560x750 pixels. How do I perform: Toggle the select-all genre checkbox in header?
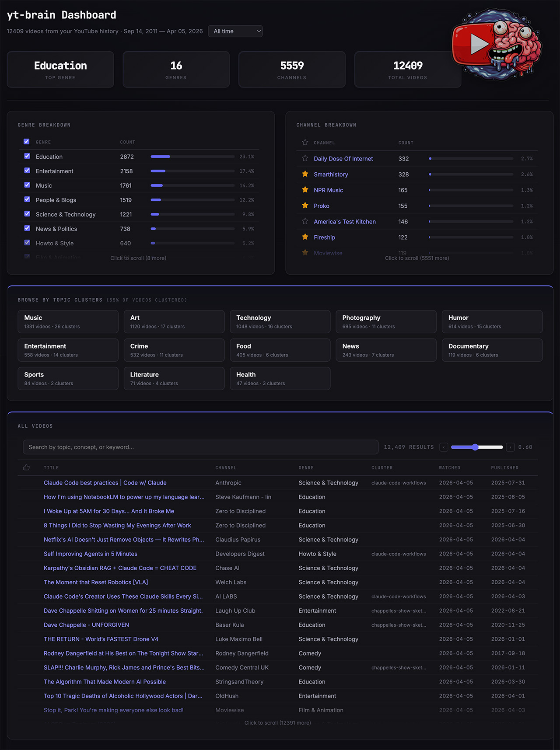pyautogui.click(x=27, y=142)
